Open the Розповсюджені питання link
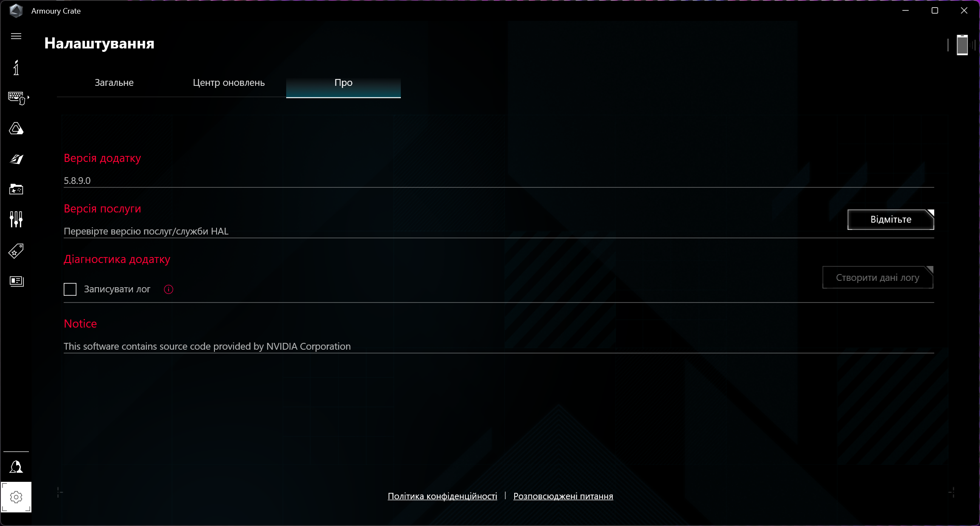The width and height of the screenshot is (980, 526). pos(563,496)
